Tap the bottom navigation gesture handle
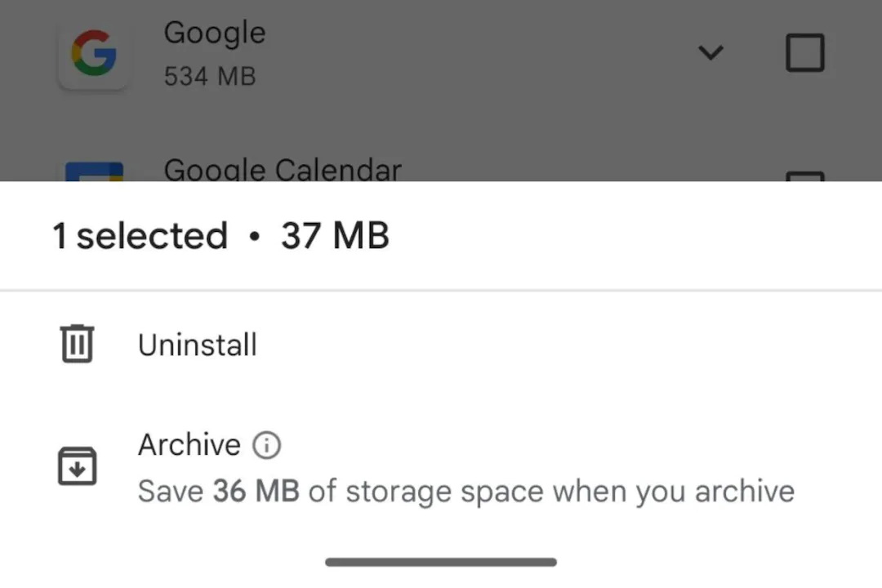This screenshot has width=882, height=588. pyautogui.click(x=441, y=562)
